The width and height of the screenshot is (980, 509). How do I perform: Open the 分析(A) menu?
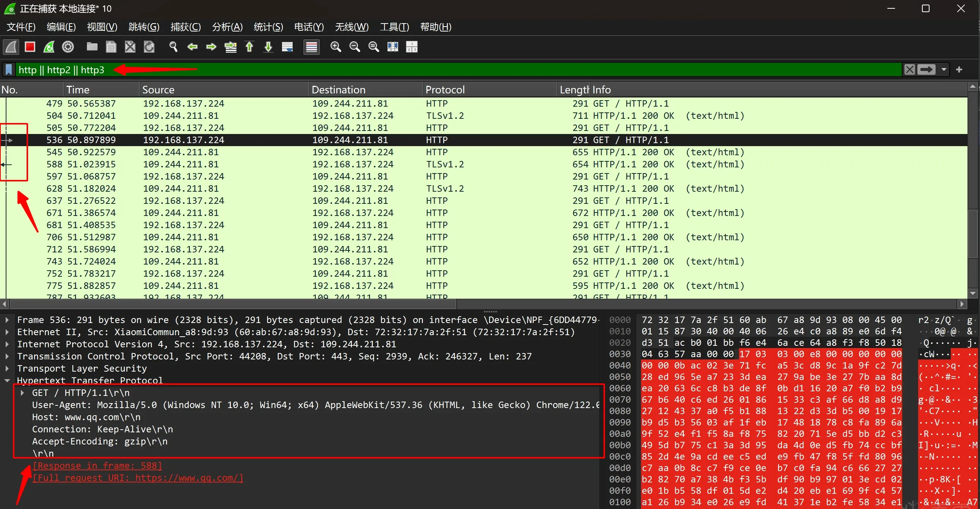(x=227, y=27)
